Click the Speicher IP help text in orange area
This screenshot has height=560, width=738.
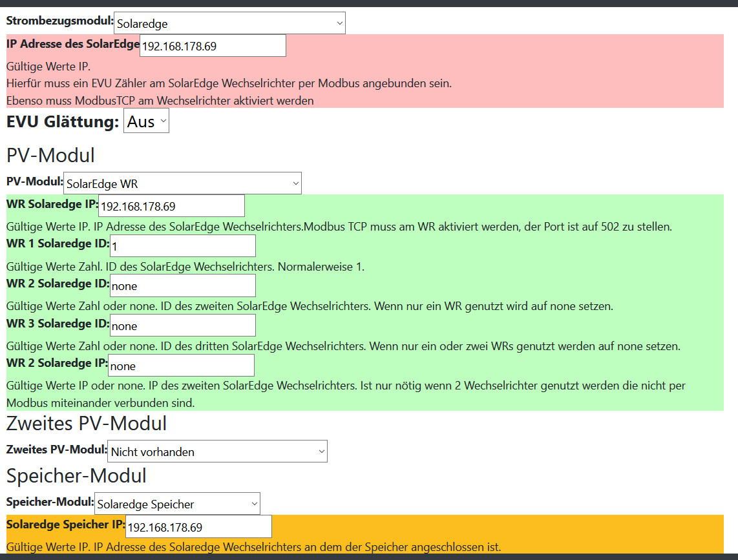(253, 547)
